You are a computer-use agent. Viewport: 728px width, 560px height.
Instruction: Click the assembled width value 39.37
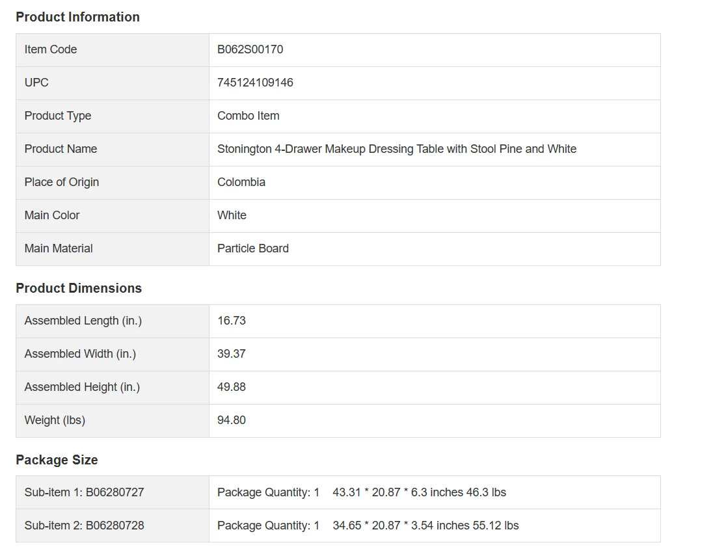[231, 354]
